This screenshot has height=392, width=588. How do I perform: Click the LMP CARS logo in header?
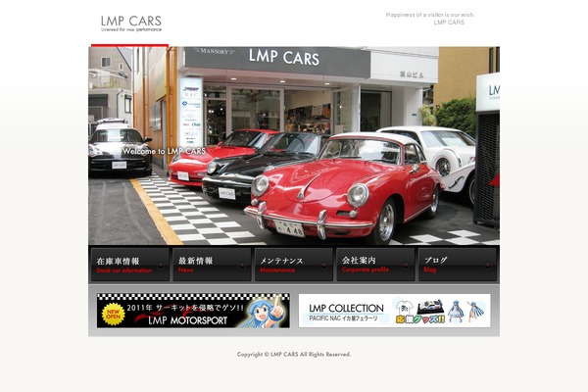point(131,24)
